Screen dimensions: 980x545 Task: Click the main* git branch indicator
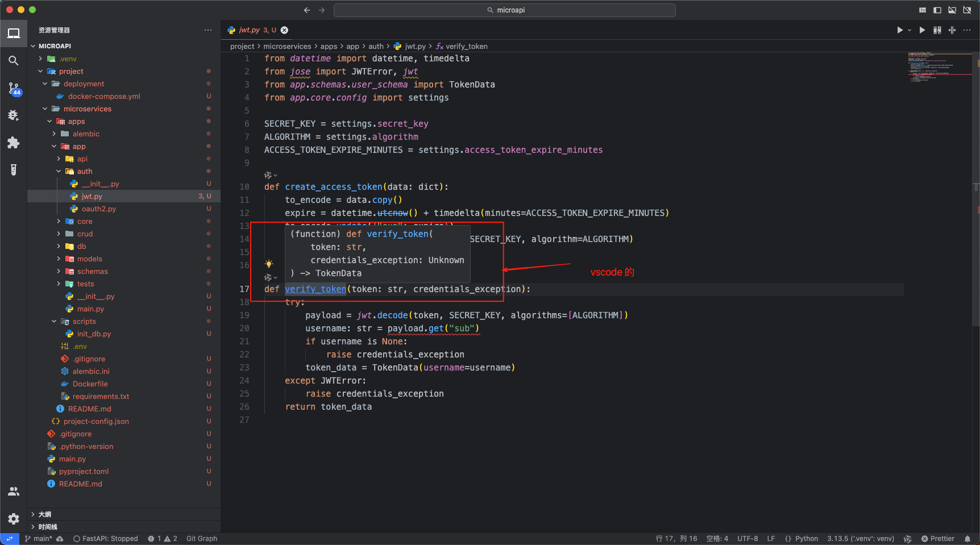38,539
